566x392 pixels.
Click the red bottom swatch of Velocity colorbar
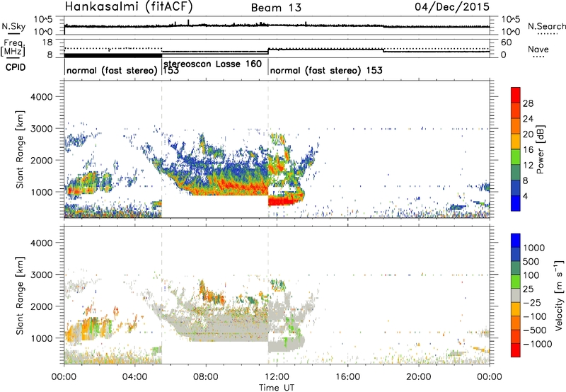(x=516, y=350)
